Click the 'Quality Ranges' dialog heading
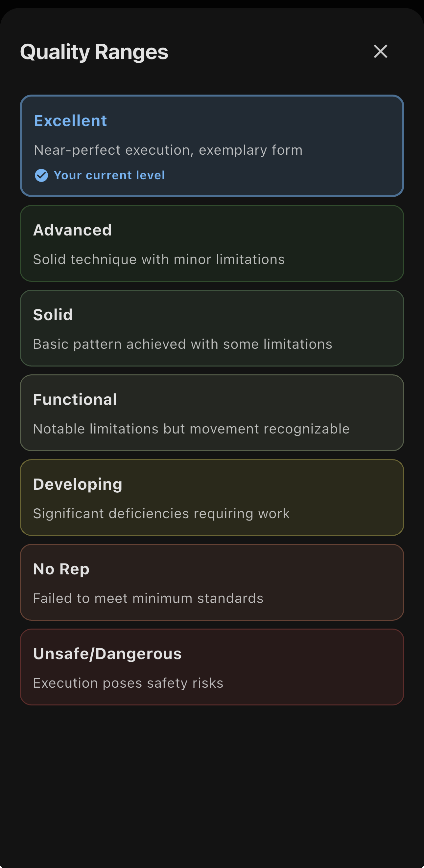The image size is (424, 868). pyautogui.click(x=94, y=52)
